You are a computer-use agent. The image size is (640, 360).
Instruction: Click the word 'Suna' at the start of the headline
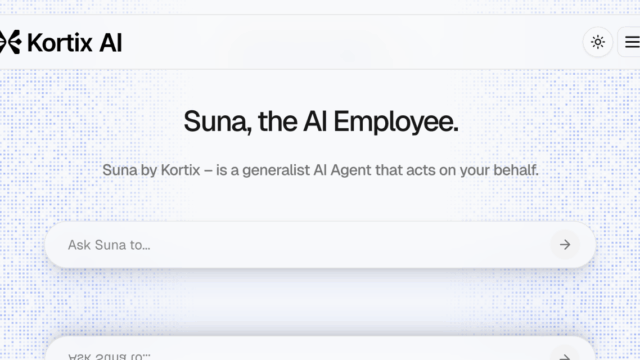tap(215, 122)
